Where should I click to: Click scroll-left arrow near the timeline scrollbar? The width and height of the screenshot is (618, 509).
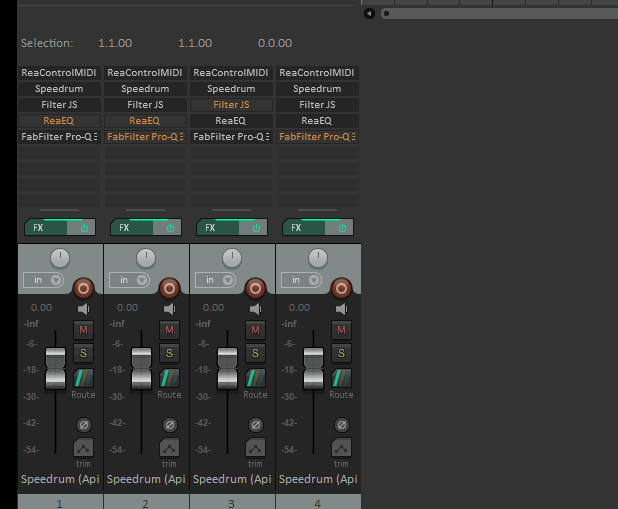[369, 13]
